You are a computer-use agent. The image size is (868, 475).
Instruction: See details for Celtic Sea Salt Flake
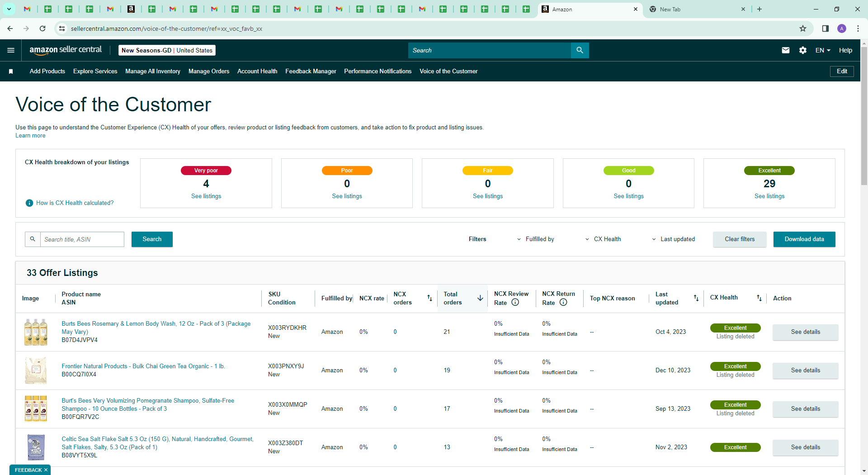[x=806, y=447]
